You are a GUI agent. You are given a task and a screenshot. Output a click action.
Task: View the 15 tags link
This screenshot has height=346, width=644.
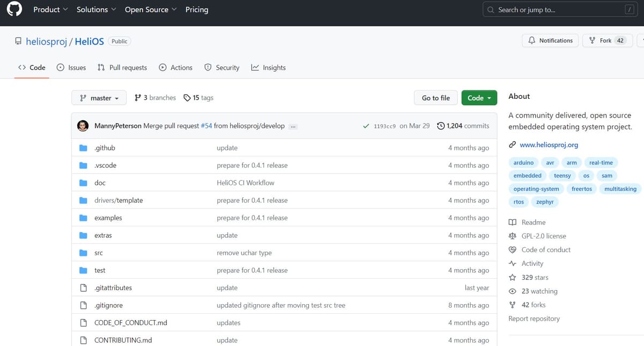point(199,98)
